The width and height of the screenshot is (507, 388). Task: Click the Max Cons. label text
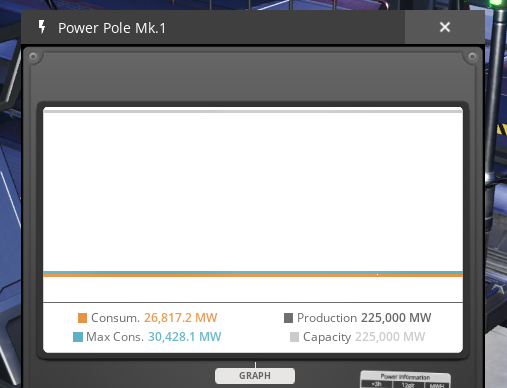coord(115,337)
